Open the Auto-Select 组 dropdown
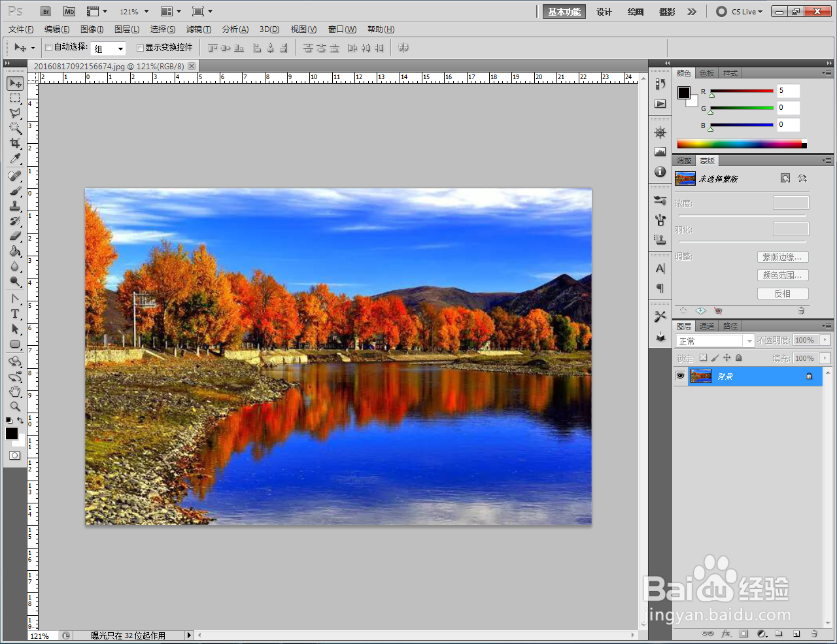The height and width of the screenshot is (644, 837). tap(120, 49)
